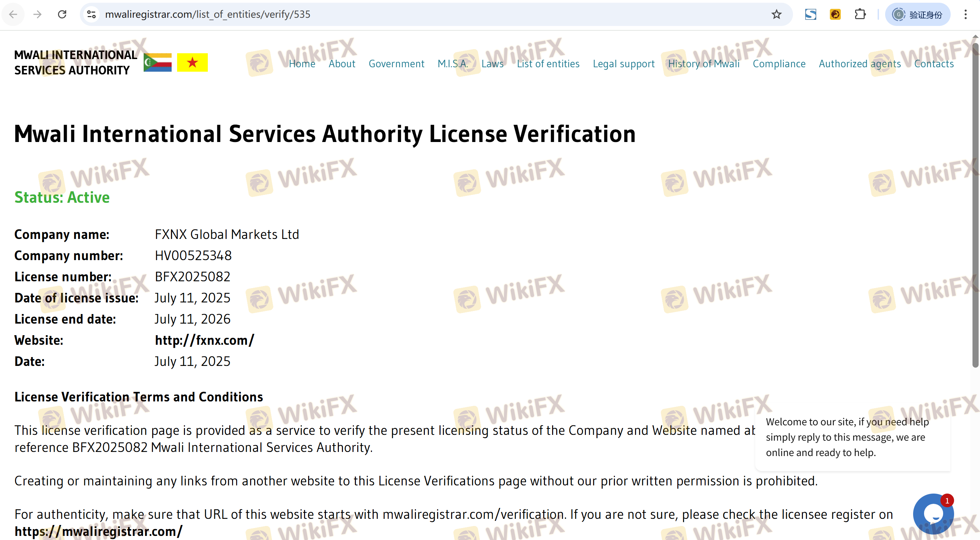Screen dimensions: 980x540
Task: Click the Comoros flag image
Action: [158, 62]
